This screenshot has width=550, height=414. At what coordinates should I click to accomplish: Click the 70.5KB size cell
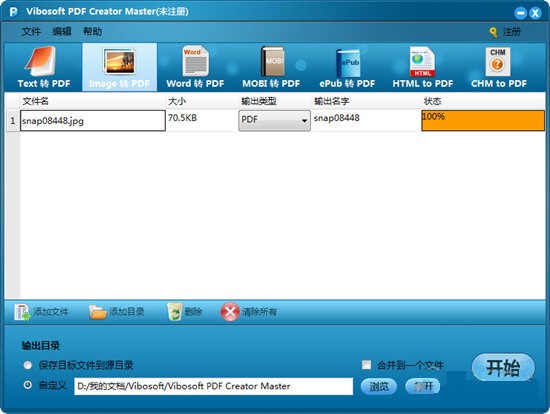click(x=202, y=121)
